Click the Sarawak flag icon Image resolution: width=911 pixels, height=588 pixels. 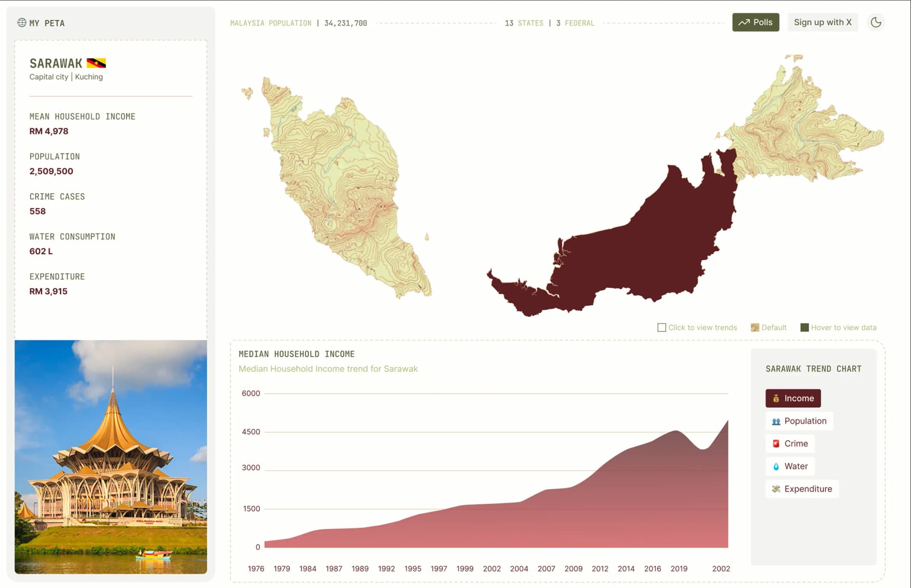pos(96,63)
